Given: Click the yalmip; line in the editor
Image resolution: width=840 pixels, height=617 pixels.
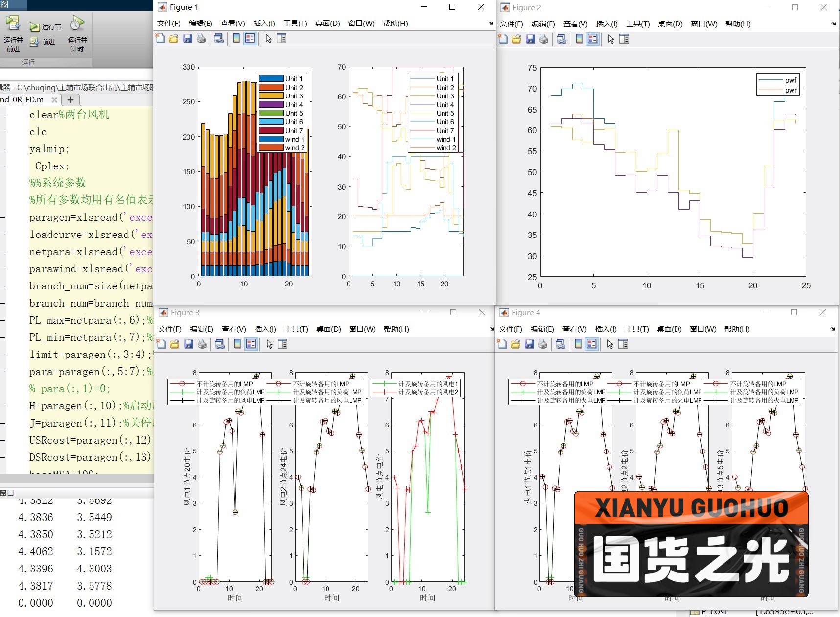Looking at the screenshot, I should [49, 149].
